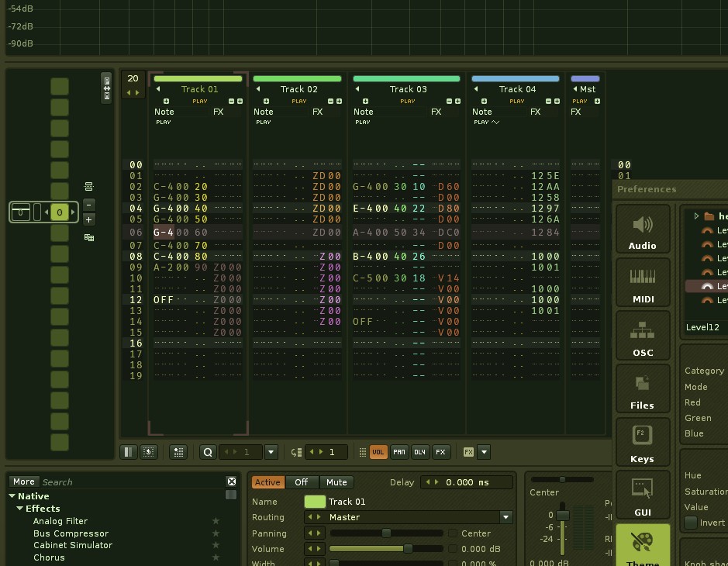Set track state to Mute

pyautogui.click(x=336, y=482)
